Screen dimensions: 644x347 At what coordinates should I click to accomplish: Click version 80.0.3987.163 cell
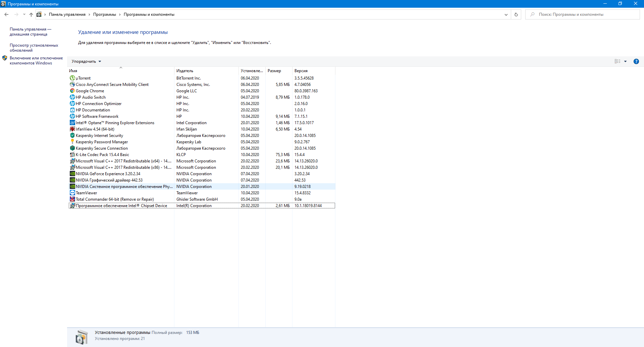pyautogui.click(x=306, y=91)
